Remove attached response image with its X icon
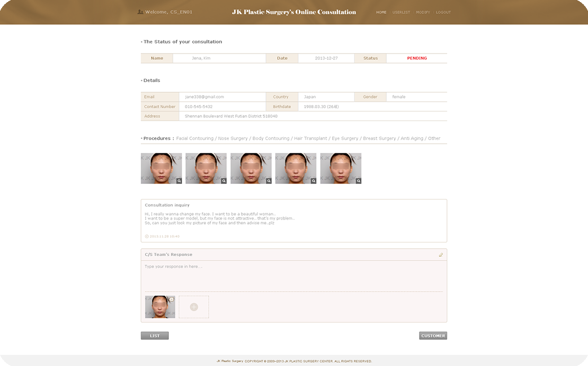588x366 pixels. coord(172,299)
